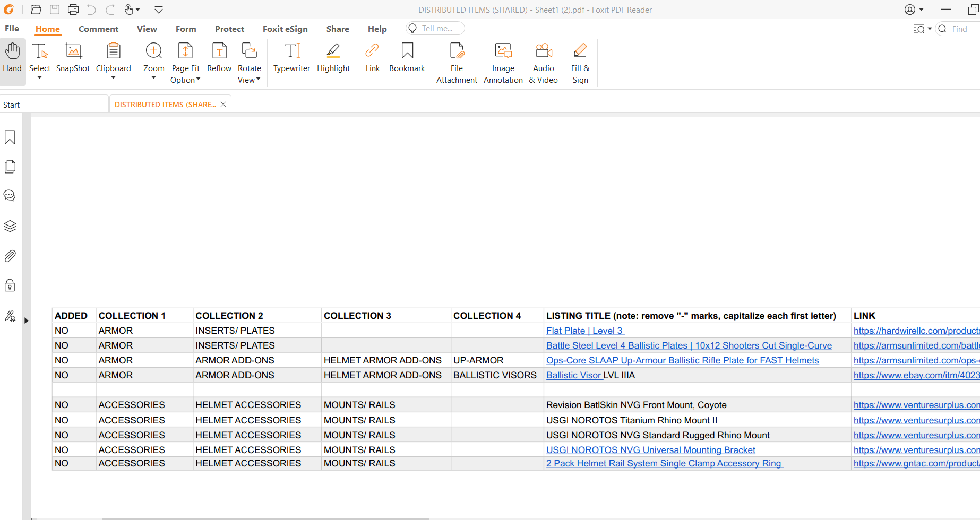Switch to the Share ribbon tab
This screenshot has width=980, height=520.
click(x=338, y=29)
